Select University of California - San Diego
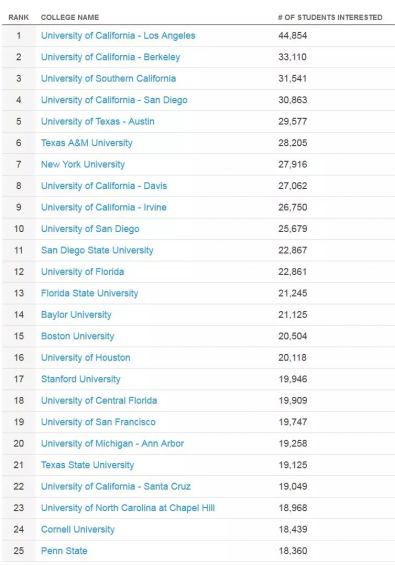 tap(114, 100)
